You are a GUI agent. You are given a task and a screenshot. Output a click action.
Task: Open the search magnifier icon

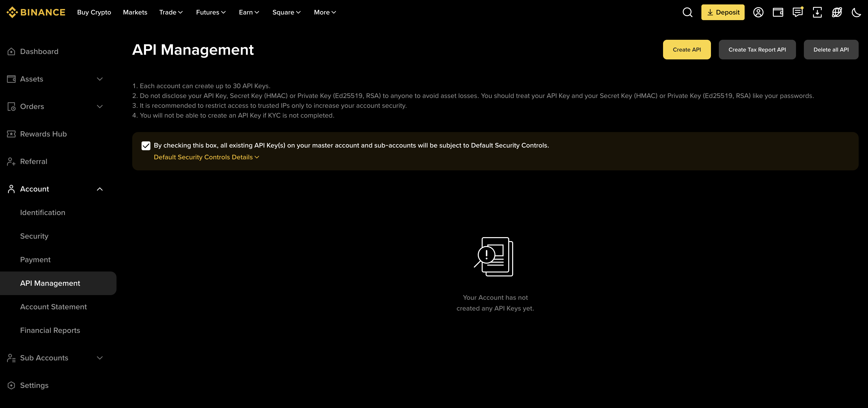tap(687, 12)
